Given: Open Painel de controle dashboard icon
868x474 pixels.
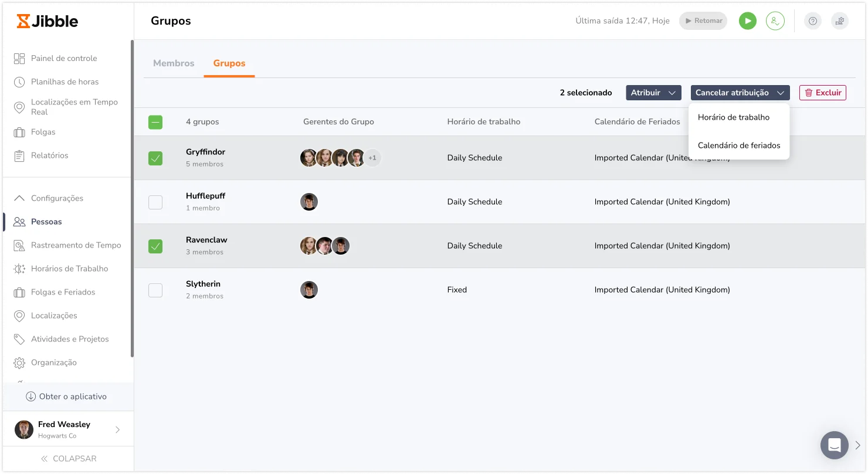Looking at the screenshot, I should tap(19, 58).
